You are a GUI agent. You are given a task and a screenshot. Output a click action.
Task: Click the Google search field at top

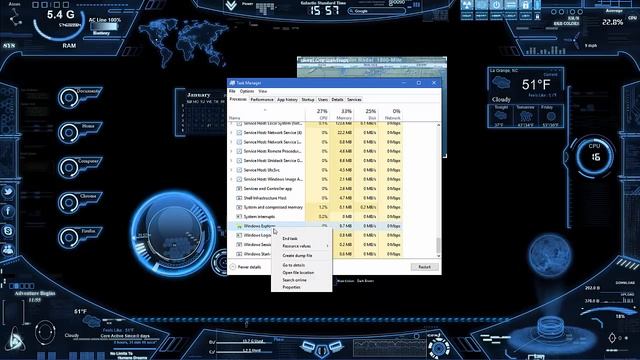[377, 11]
